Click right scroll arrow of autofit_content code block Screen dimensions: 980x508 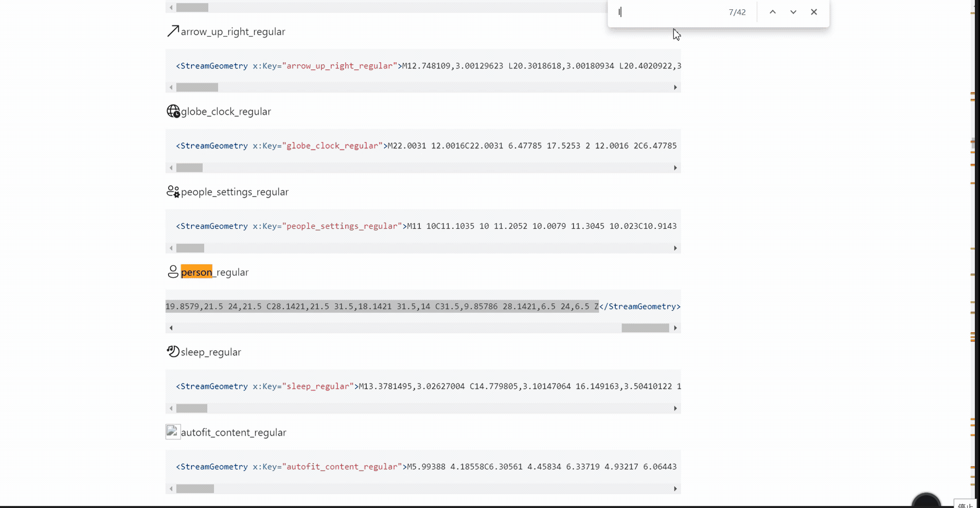pos(675,489)
